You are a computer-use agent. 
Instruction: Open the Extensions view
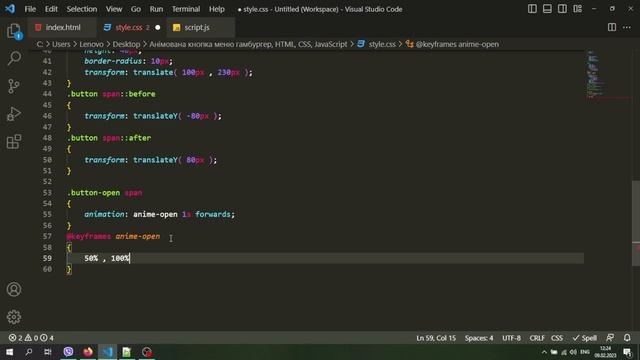pyautogui.click(x=14, y=142)
